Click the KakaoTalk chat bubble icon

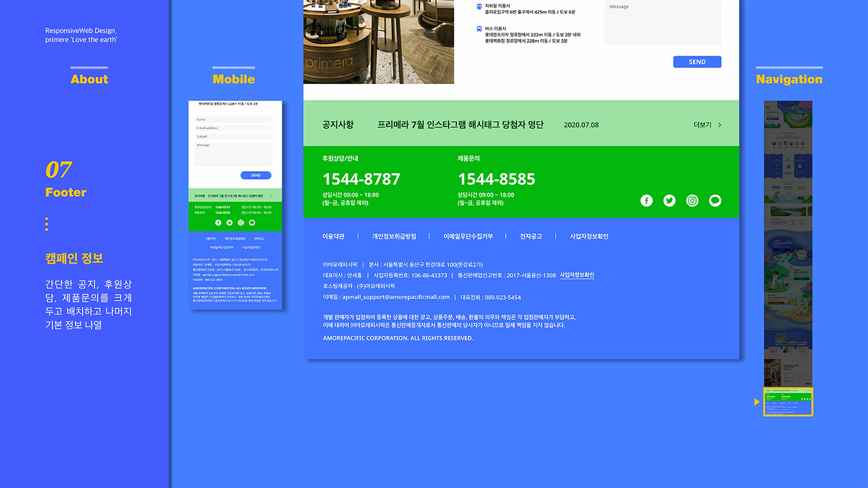point(715,201)
